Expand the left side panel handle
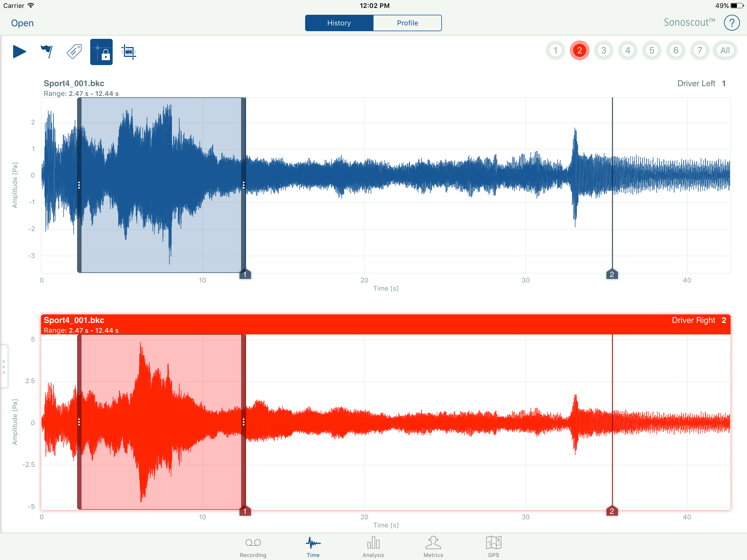This screenshot has width=747, height=560. tap(4, 366)
